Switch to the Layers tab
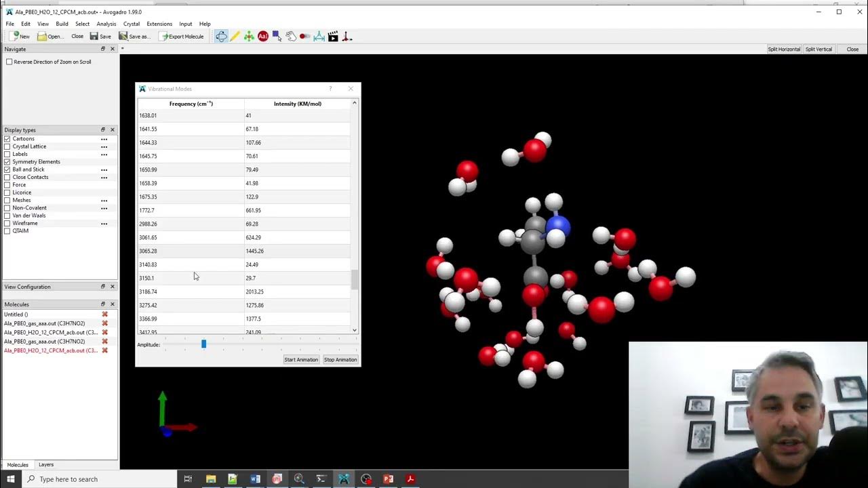Viewport: 868px width, 488px height. [45, 465]
